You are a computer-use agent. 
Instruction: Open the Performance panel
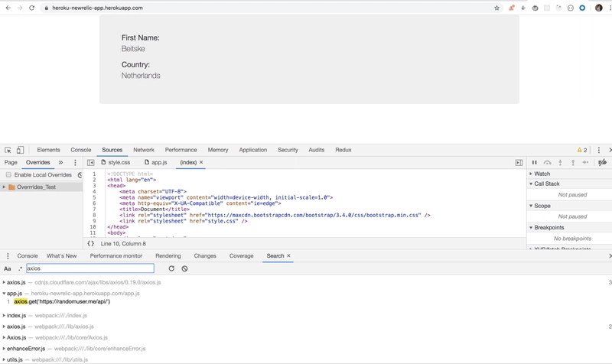[x=181, y=150]
